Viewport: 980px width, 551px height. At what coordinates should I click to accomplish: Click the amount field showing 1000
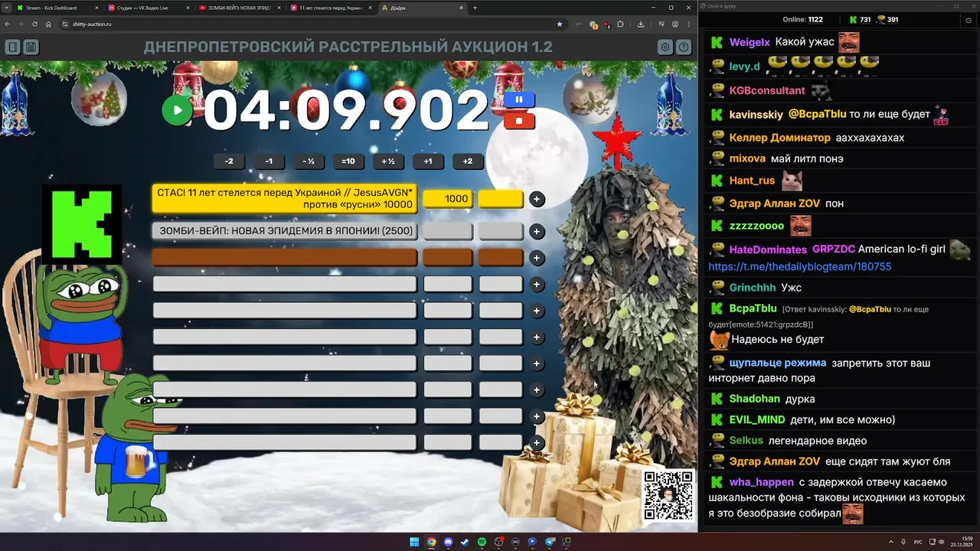coord(448,199)
